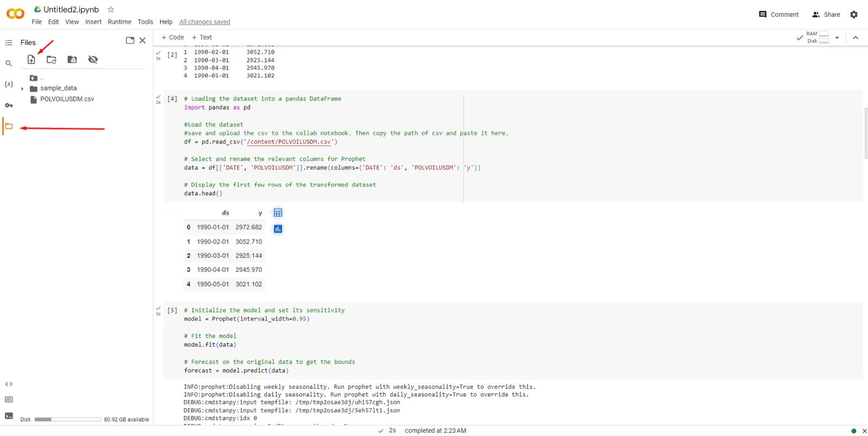Open the Comment panel
The image size is (868, 436).
(778, 15)
